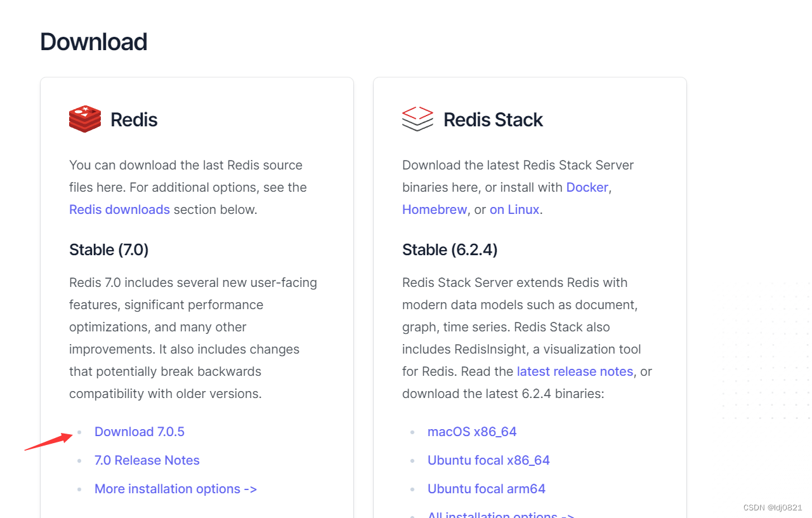
Task: Open the Redis downloads section link
Action: [x=119, y=209]
